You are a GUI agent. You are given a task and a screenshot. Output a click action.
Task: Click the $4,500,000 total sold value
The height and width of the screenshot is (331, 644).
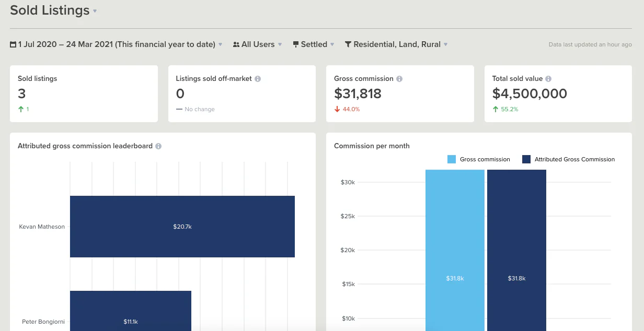[x=530, y=94]
